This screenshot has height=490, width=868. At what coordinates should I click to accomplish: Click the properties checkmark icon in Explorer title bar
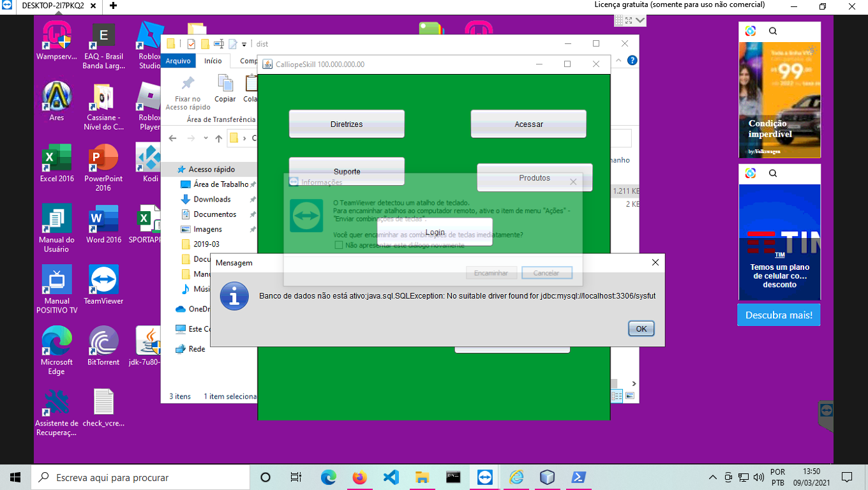pos(191,44)
